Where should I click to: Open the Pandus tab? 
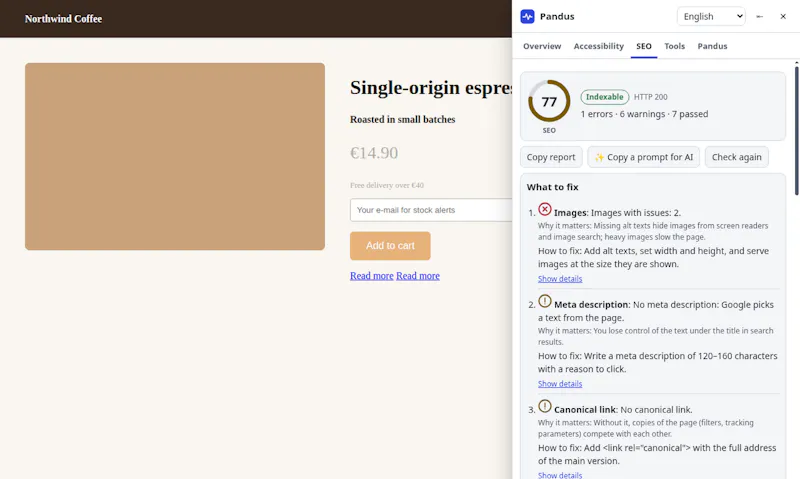coord(712,46)
